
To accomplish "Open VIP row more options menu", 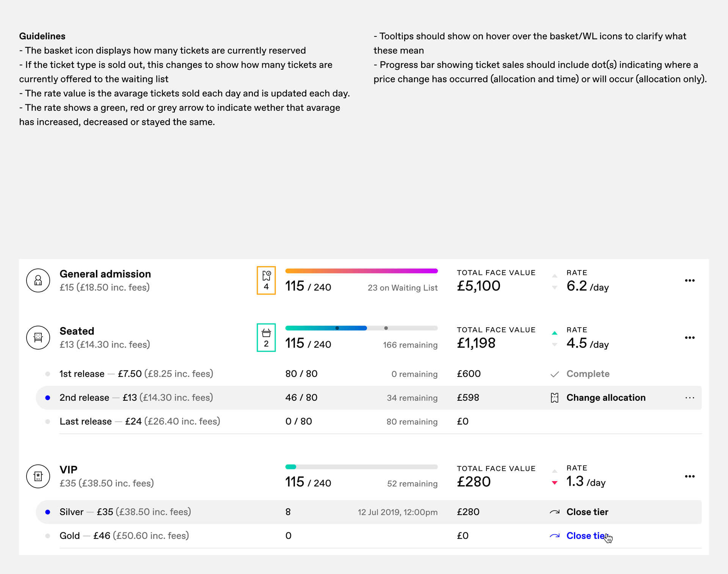I will pos(690,476).
